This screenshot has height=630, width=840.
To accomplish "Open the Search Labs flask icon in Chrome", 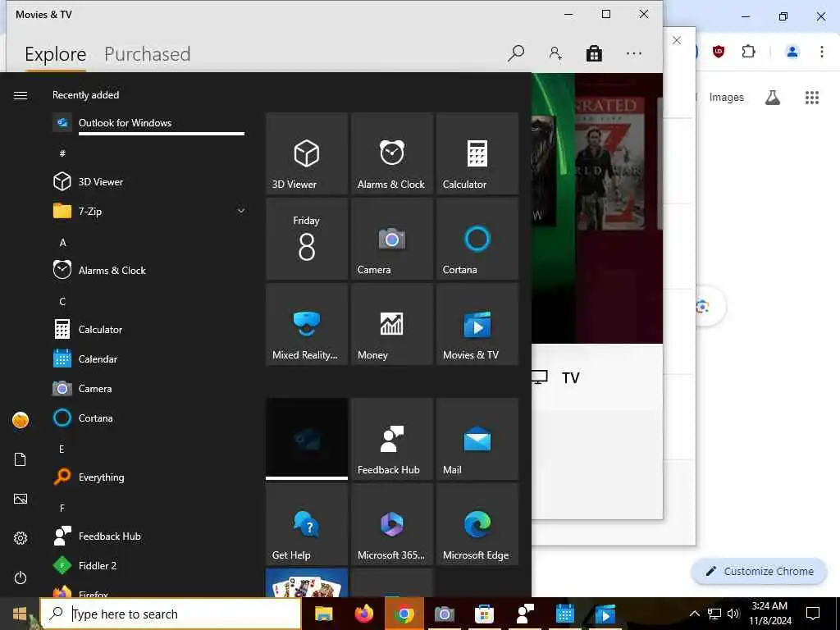I will [773, 97].
